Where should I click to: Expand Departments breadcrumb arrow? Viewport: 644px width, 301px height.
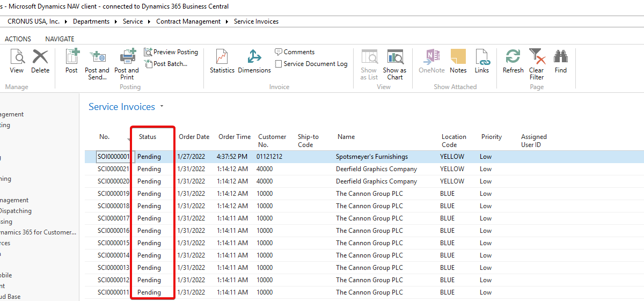[x=116, y=21]
